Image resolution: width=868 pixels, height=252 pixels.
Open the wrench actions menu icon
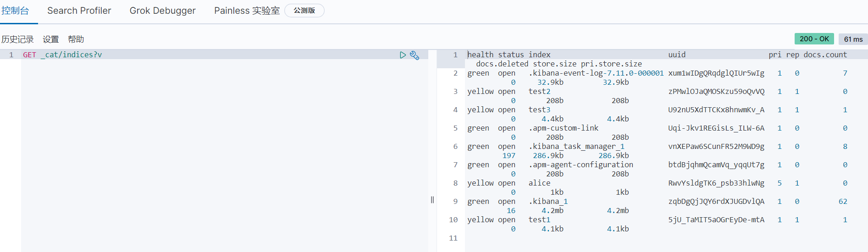415,55
